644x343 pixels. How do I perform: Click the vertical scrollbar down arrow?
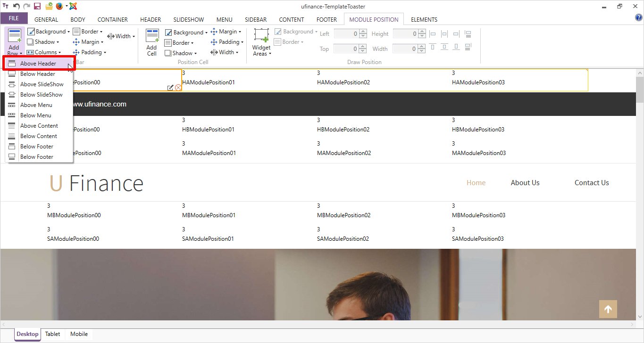pyautogui.click(x=639, y=317)
